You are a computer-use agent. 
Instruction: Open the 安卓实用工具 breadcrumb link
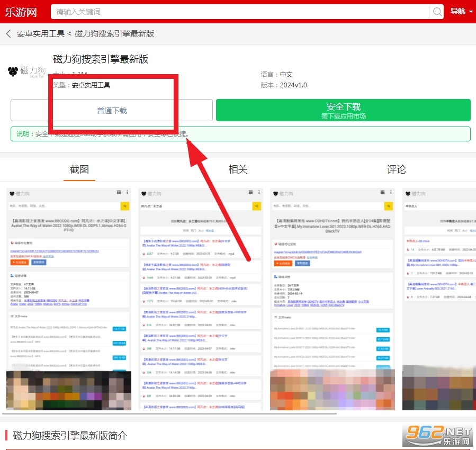(41, 33)
